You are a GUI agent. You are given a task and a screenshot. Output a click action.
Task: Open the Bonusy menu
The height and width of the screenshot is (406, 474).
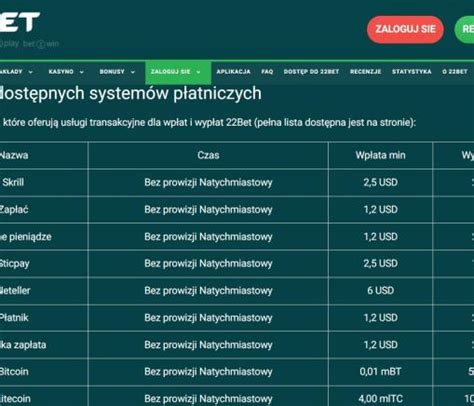click(112, 72)
